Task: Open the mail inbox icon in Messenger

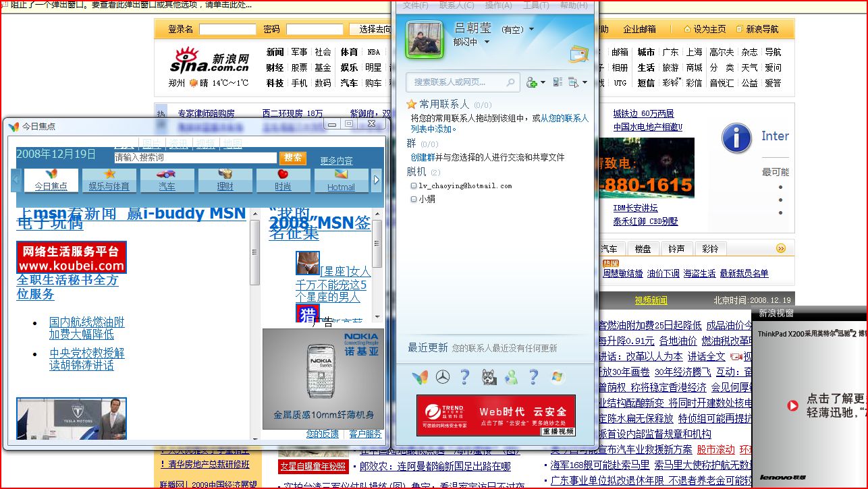Action: [578, 54]
